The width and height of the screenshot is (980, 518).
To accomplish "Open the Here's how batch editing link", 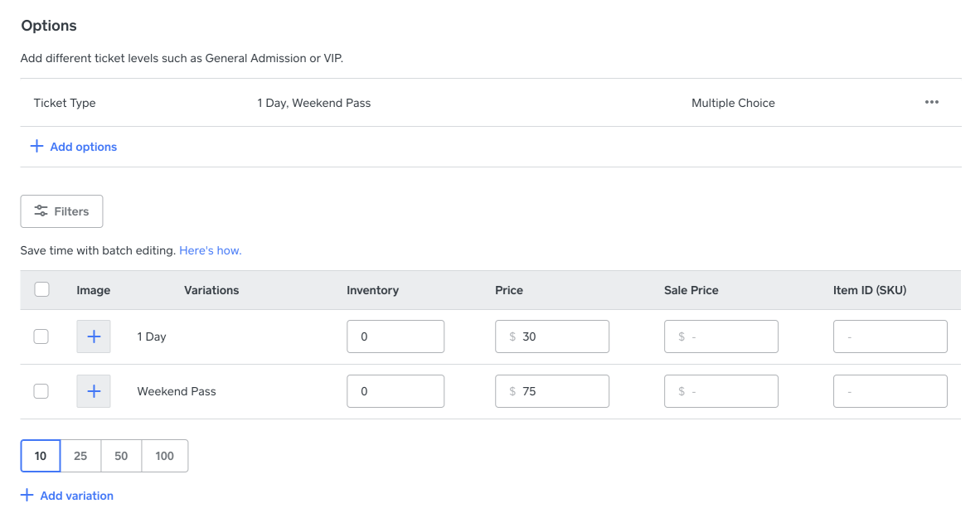I will [x=210, y=249].
